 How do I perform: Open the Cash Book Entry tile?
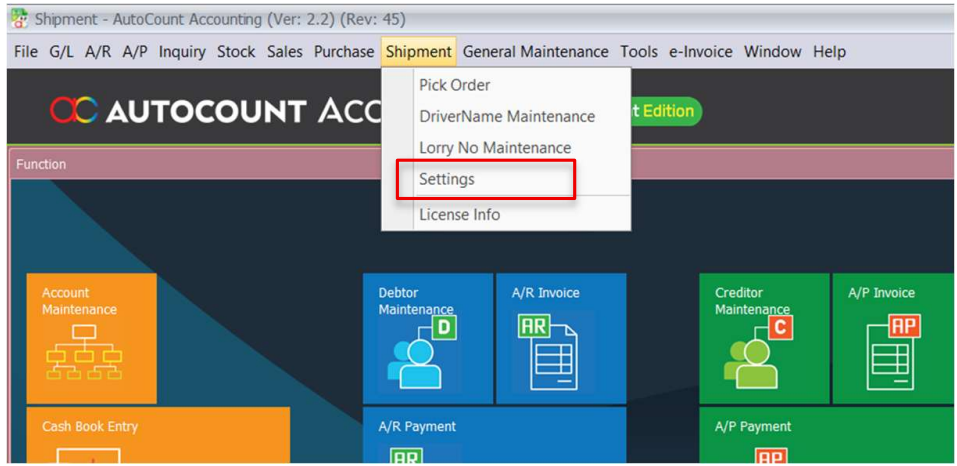[x=158, y=435]
